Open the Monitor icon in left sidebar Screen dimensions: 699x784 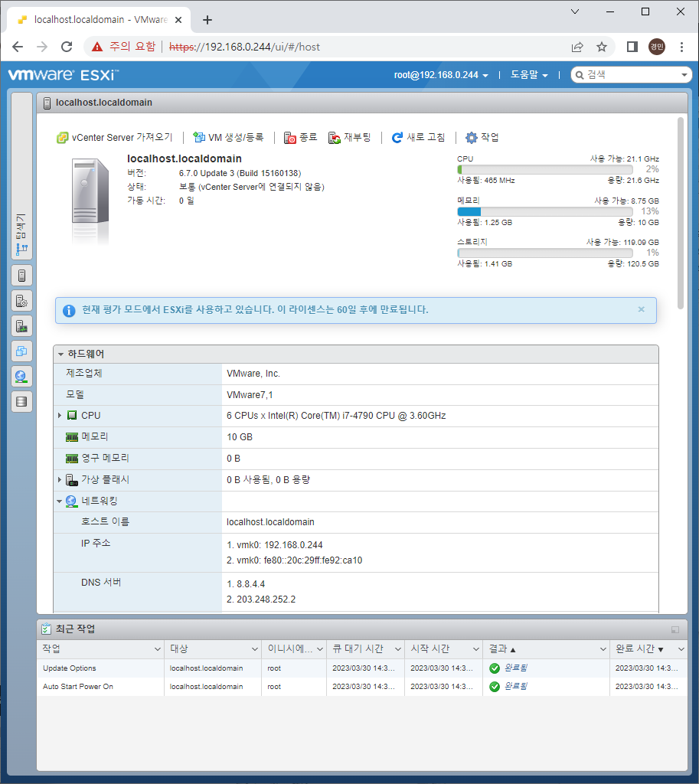point(21,326)
